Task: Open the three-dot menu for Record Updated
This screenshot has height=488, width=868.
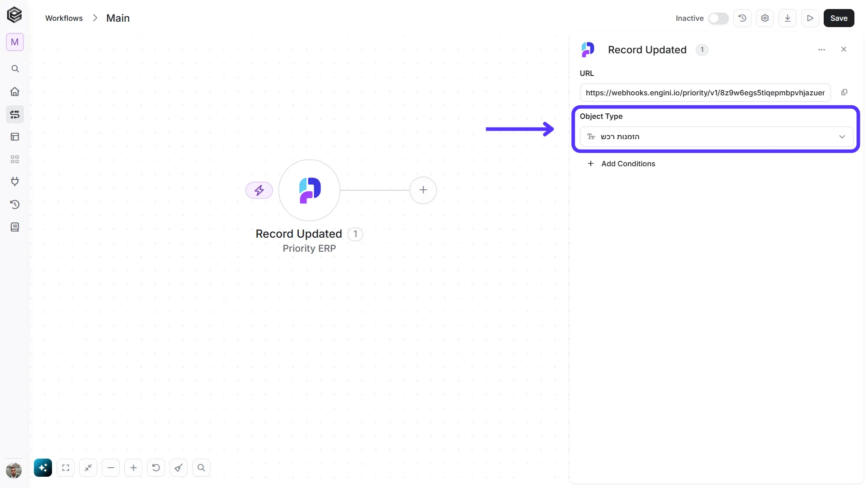Action: pyautogui.click(x=821, y=50)
